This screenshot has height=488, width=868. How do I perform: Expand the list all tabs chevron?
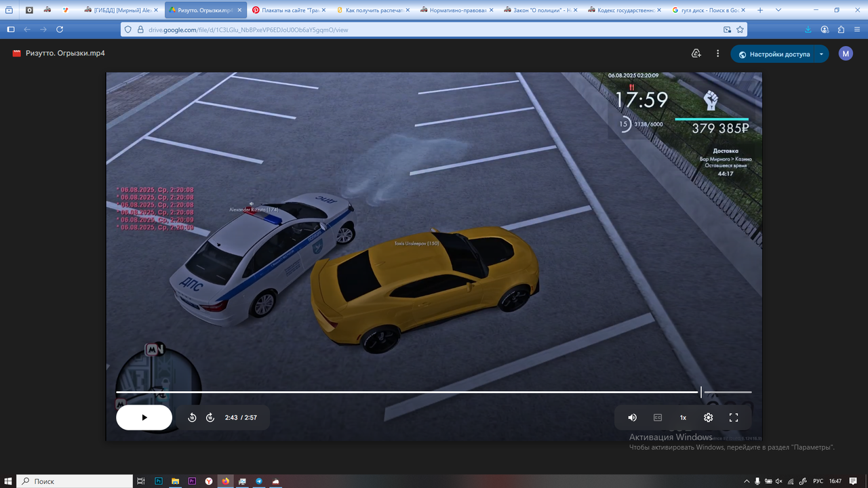pyautogui.click(x=778, y=10)
